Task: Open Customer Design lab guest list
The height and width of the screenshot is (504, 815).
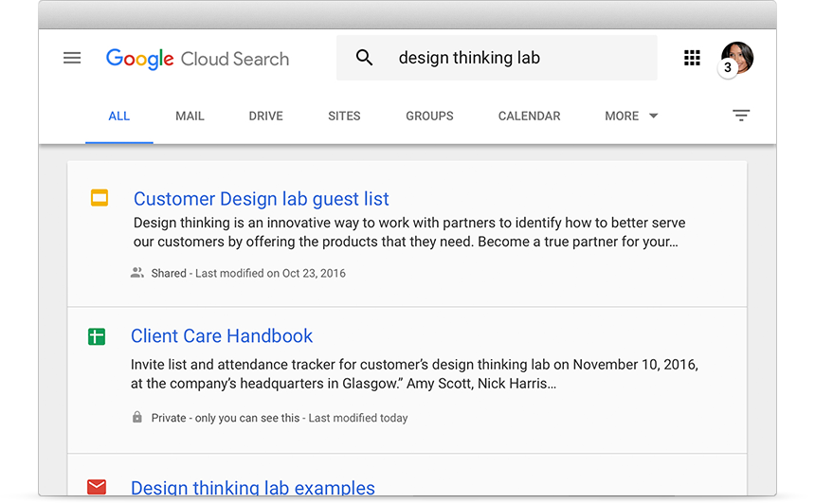Action: click(261, 199)
